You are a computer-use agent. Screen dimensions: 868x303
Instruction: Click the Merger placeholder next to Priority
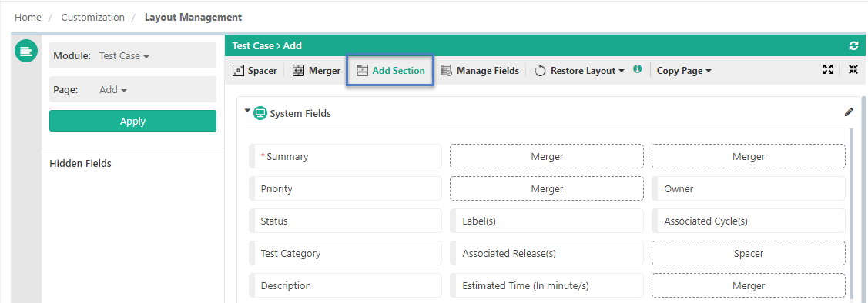click(547, 188)
